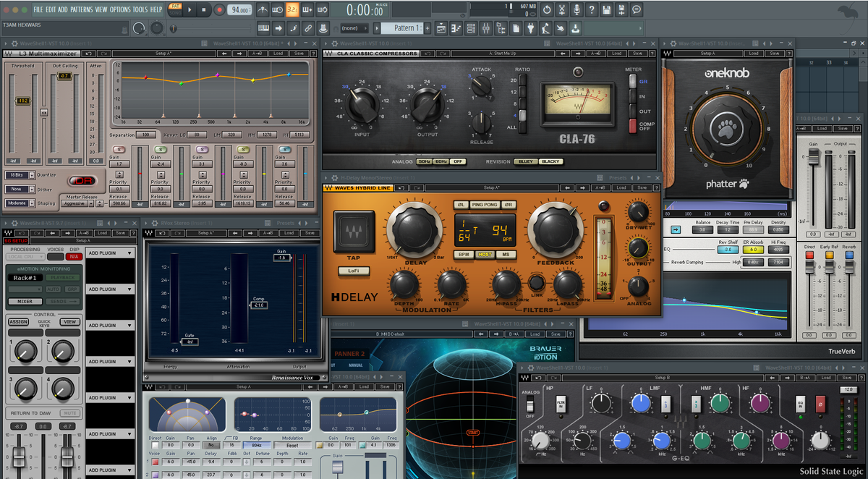868x479 pixels.
Task: Start playback with the transport play button
Action: click(x=190, y=10)
